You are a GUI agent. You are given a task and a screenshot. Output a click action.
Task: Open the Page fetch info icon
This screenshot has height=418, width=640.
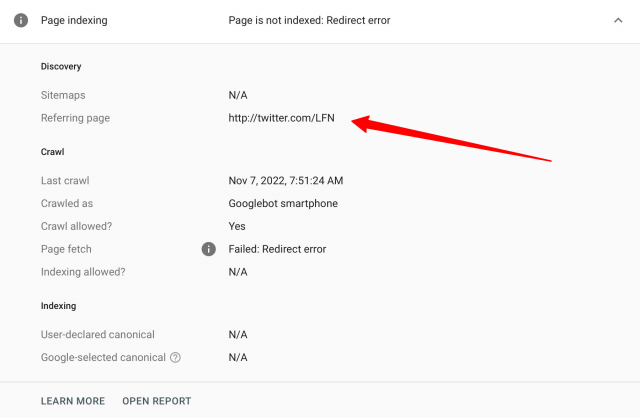point(209,249)
